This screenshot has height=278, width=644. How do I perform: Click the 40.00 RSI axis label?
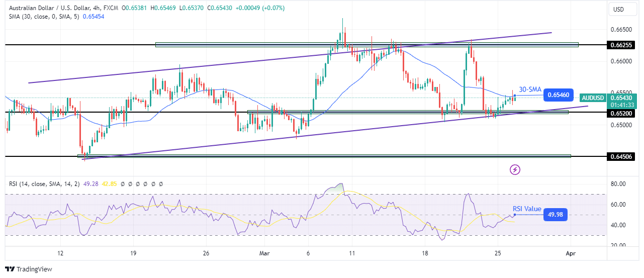(x=618, y=225)
